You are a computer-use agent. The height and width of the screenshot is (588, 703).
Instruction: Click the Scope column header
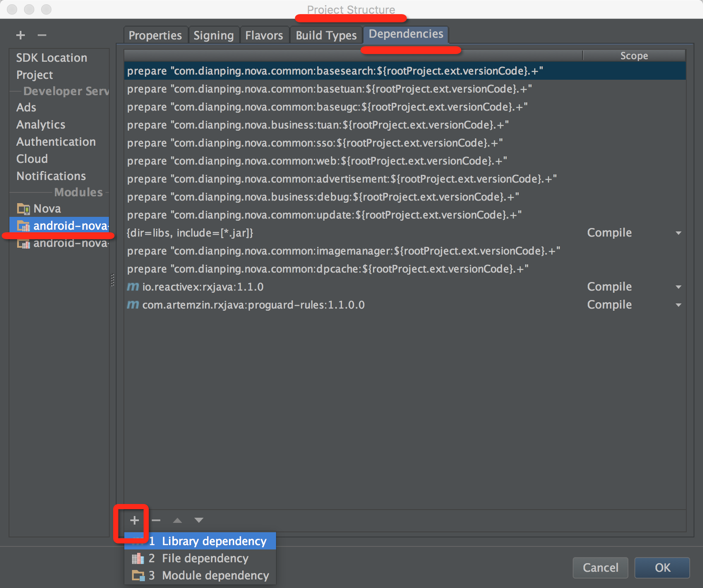634,56
